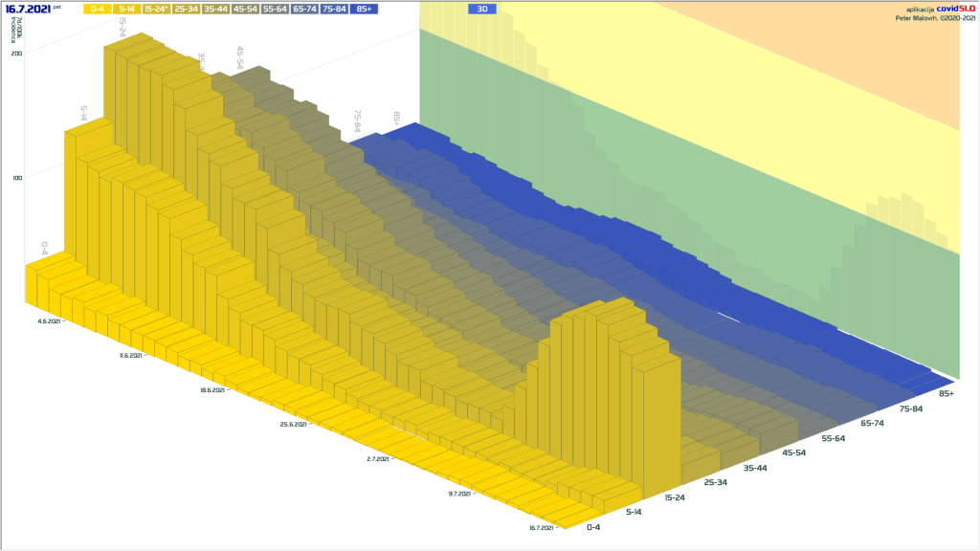
Task: Toggle the 0-4 age group legend button
Action: tap(97, 9)
